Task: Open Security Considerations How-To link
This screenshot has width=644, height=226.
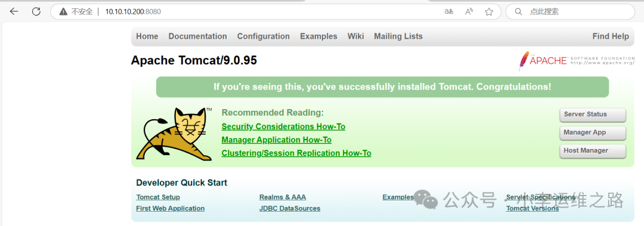Action: pyautogui.click(x=283, y=126)
